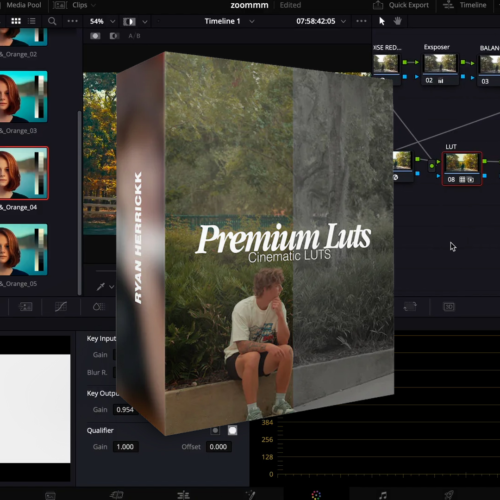Click the Blur R. label under Key Input
The height and width of the screenshot is (500, 500).
[x=97, y=372]
